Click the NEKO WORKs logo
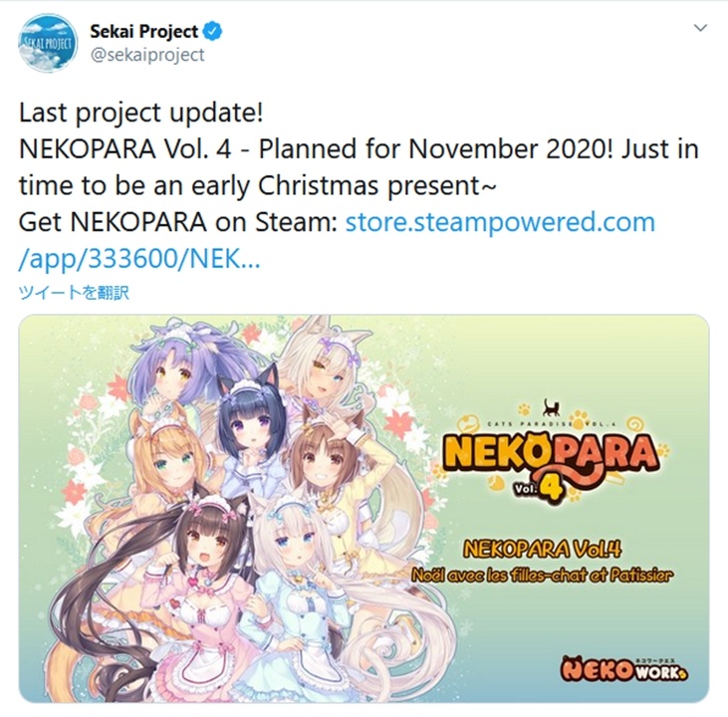 point(623,668)
